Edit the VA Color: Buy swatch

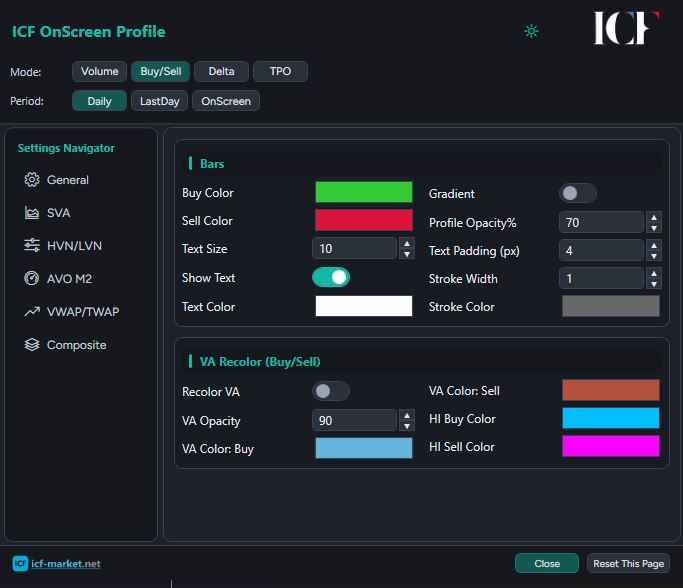click(364, 448)
